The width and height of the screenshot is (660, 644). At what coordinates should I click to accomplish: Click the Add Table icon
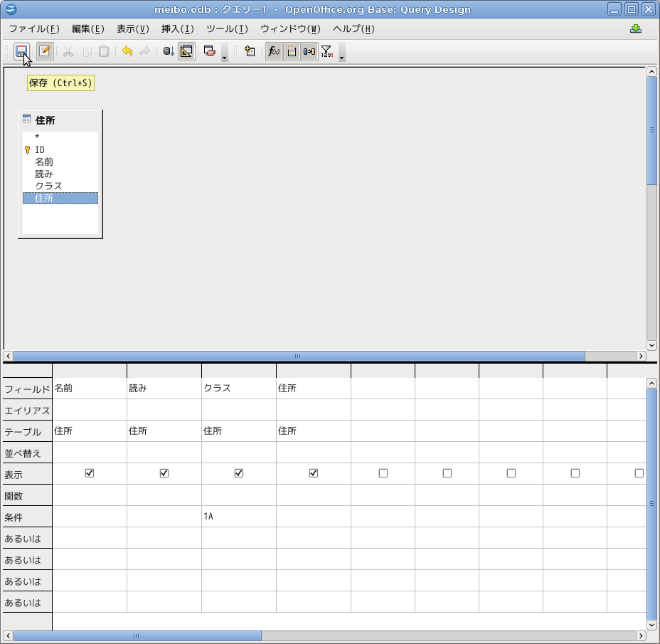[250, 51]
